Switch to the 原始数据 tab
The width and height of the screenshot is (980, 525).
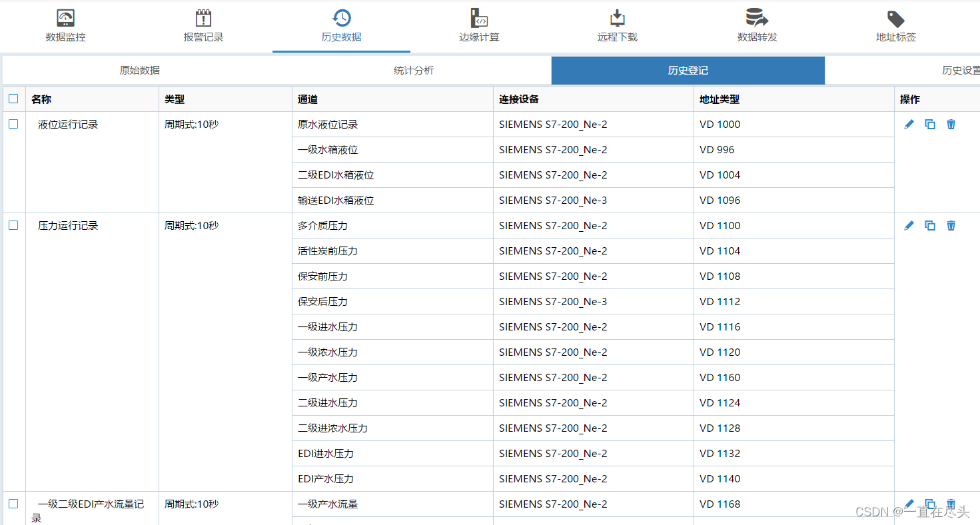[140, 71]
